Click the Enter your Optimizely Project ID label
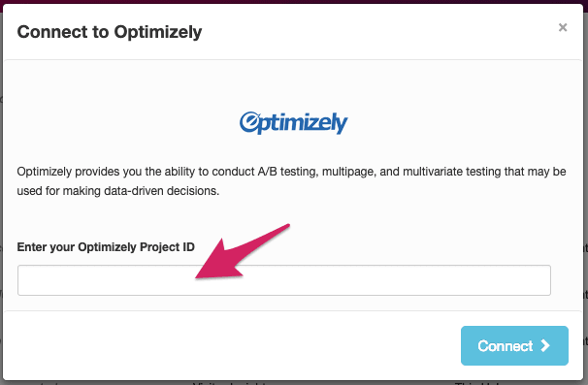 coord(106,247)
